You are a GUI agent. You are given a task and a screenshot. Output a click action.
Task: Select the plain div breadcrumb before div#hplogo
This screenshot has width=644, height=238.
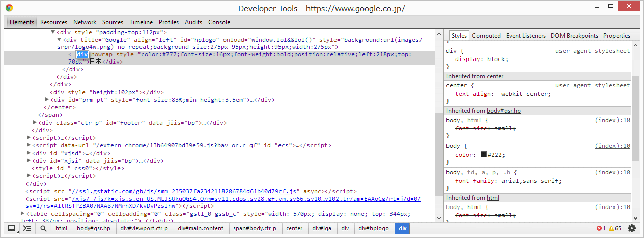345,229
